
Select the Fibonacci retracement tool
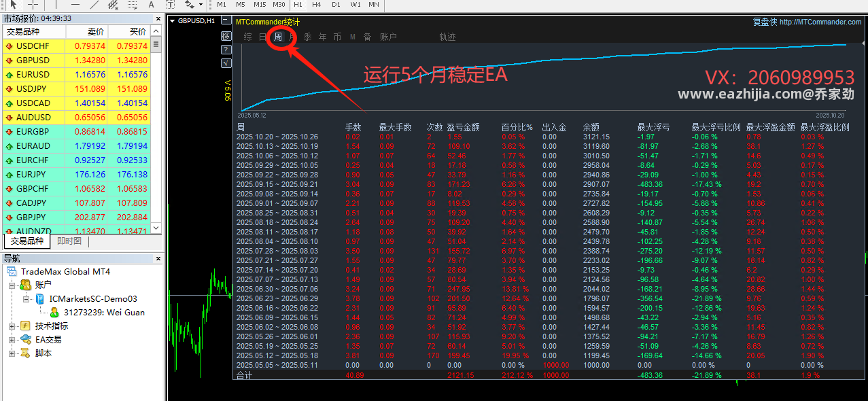tap(133, 4)
